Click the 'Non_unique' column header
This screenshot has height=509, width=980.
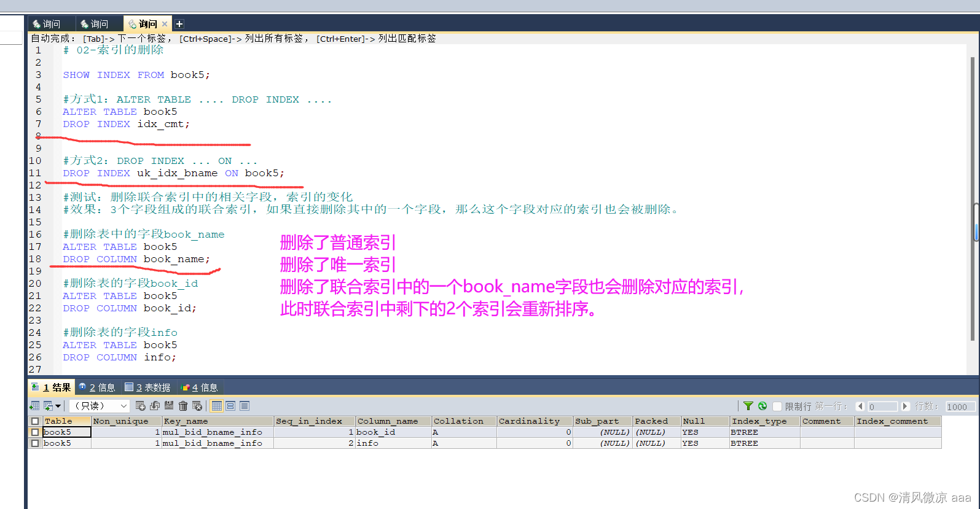tap(127, 421)
